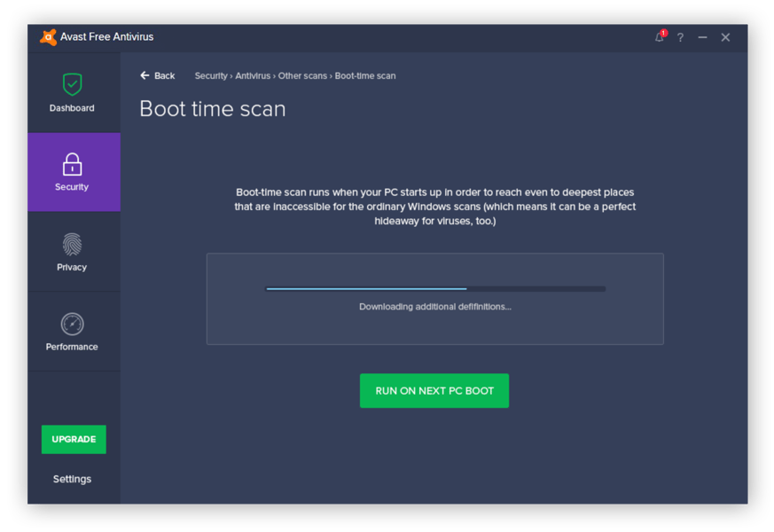Select the Boot-time scan breadcrumb entry
Image resolution: width=774 pixels, height=532 pixels.
367,75
